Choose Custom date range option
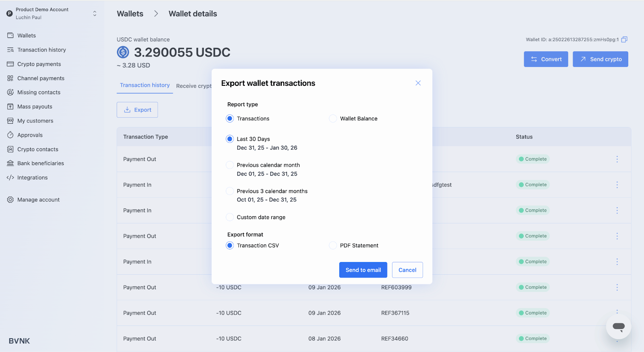Screen dimensions: 644x352 (230, 217)
